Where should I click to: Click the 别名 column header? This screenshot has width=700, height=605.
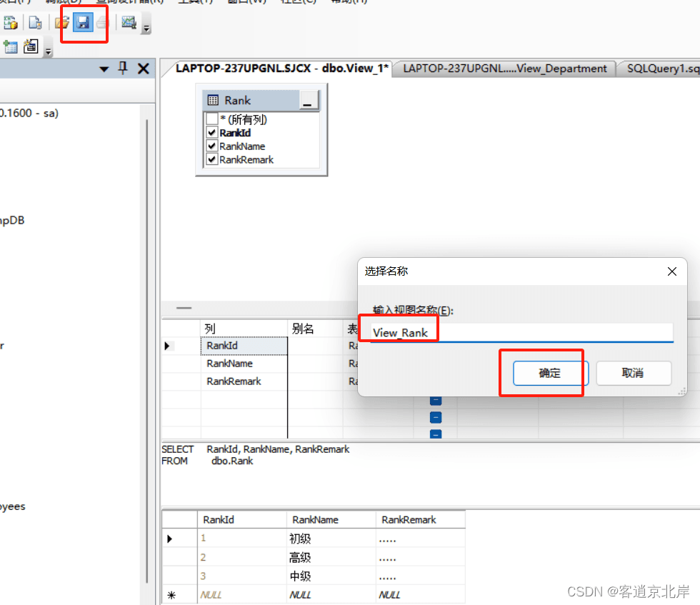(x=315, y=329)
